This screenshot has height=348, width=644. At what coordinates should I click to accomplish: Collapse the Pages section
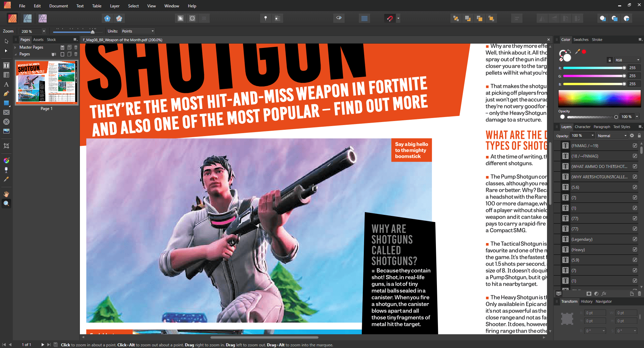(15, 54)
